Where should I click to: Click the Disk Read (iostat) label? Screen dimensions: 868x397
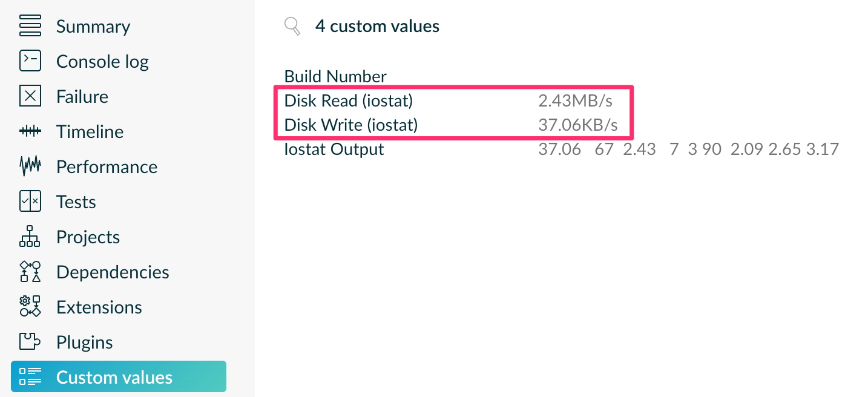pyautogui.click(x=349, y=100)
